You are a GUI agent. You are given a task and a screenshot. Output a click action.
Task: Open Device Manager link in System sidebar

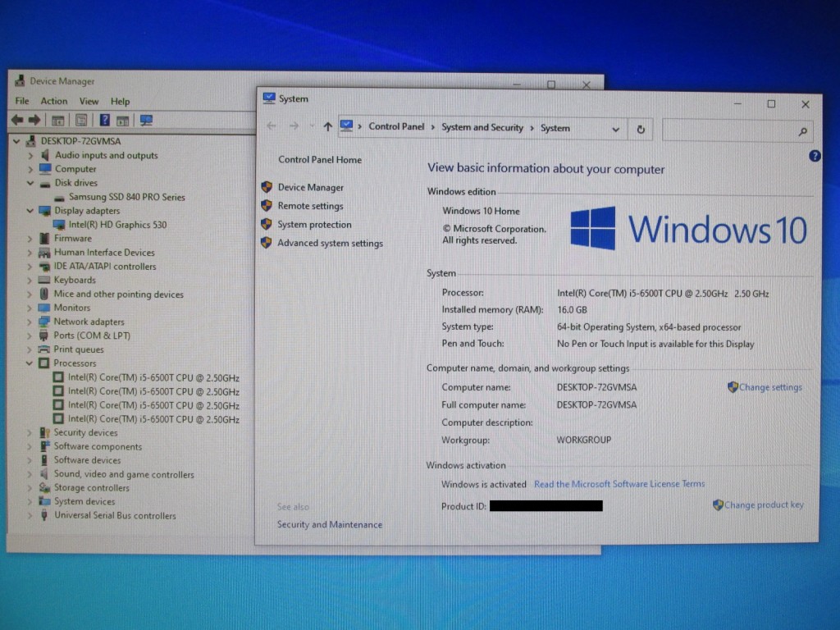[x=311, y=188]
